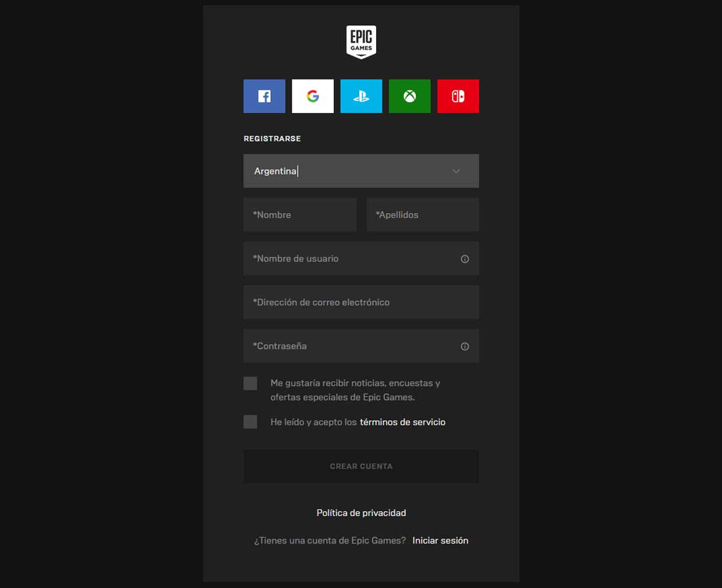Open the términos de servicio link
The height and width of the screenshot is (588, 722).
403,422
